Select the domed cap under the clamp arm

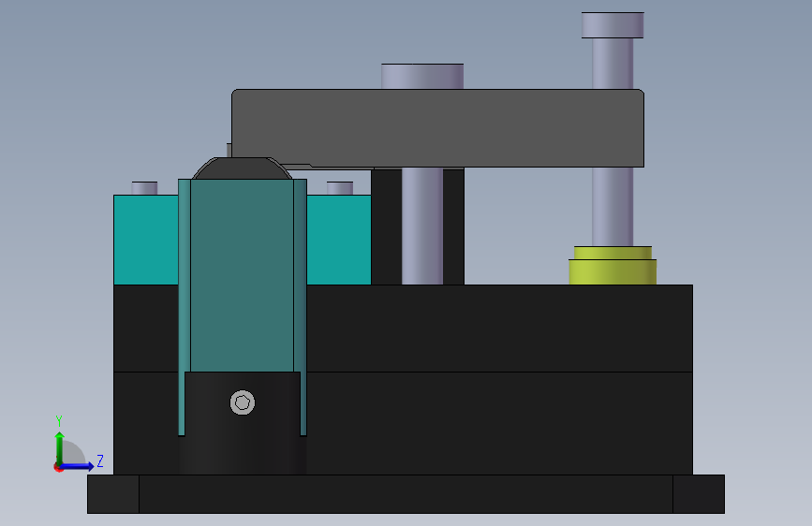(x=243, y=168)
